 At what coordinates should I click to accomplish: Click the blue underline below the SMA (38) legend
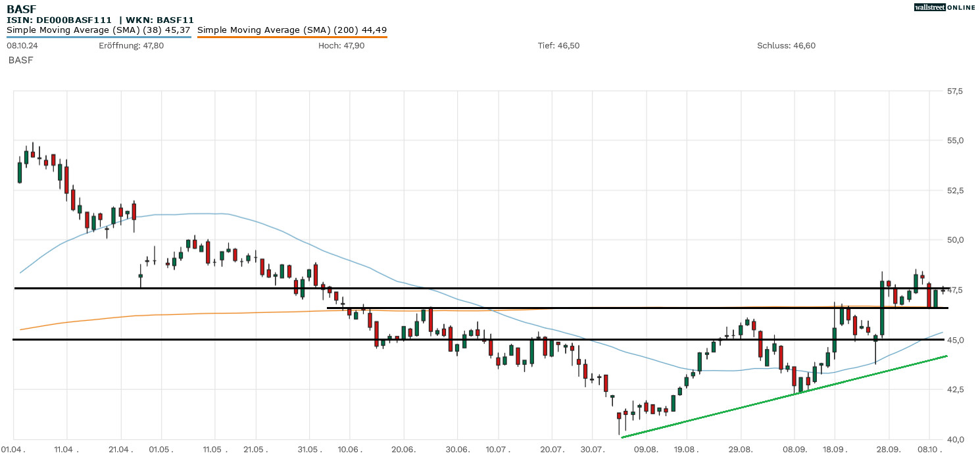99,37
